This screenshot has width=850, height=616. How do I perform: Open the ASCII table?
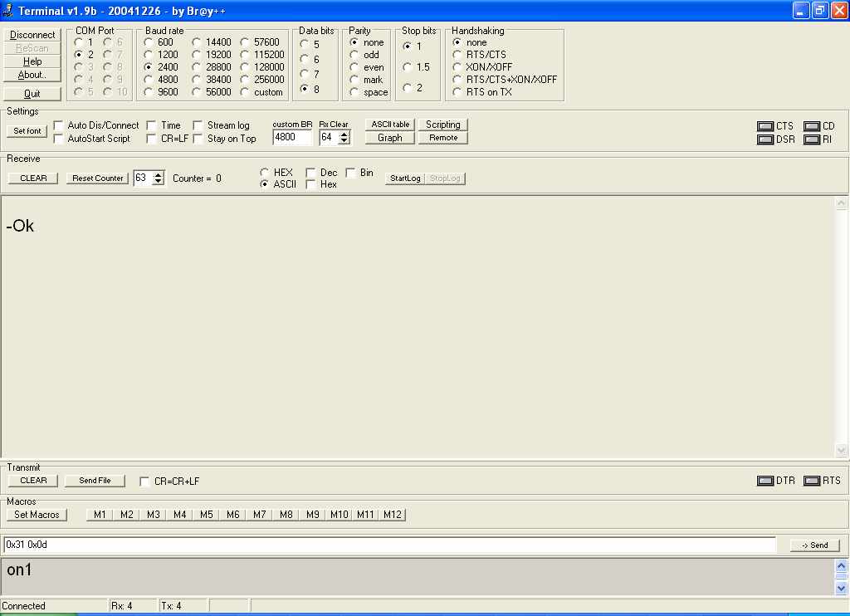pyautogui.click(x=390, y=125)
